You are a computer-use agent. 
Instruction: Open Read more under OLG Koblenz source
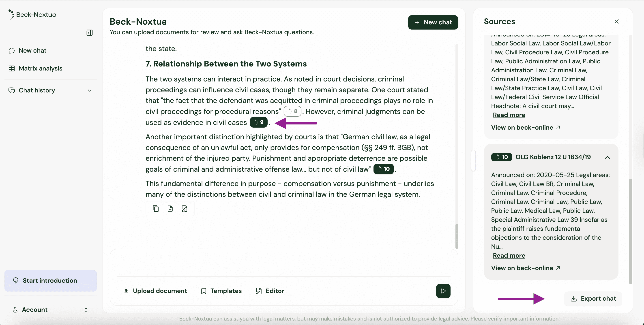(509, 256)
